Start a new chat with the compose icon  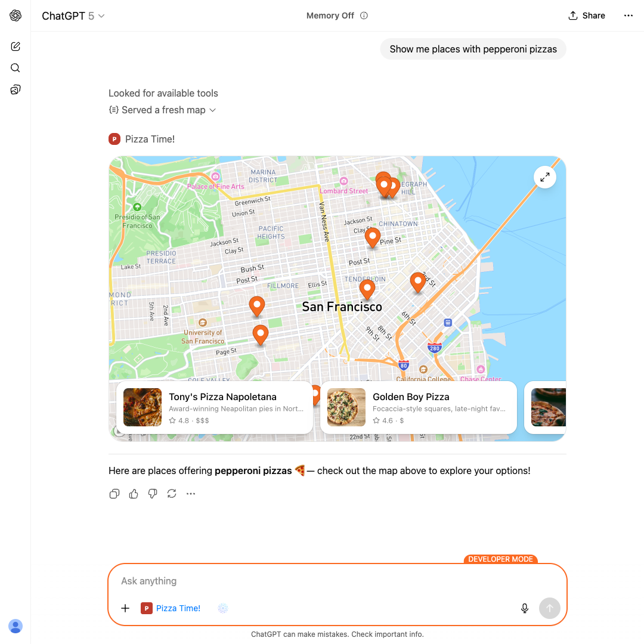(15, 47)
